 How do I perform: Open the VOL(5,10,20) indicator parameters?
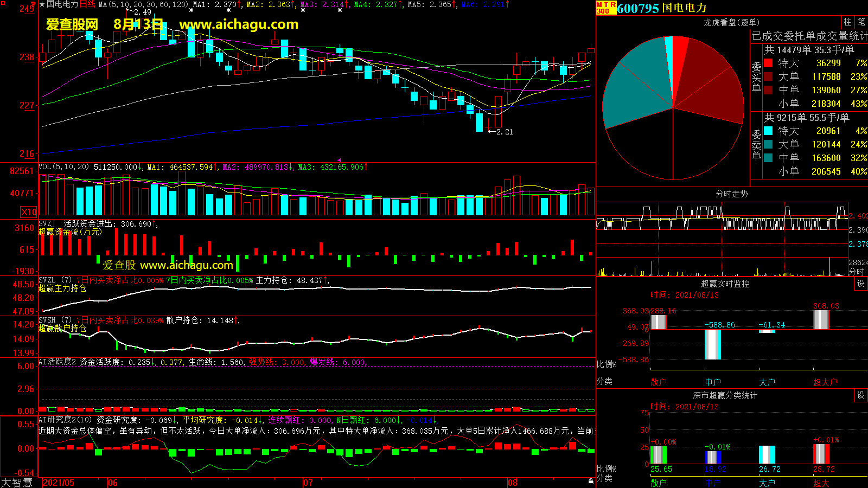click(63, 167)
